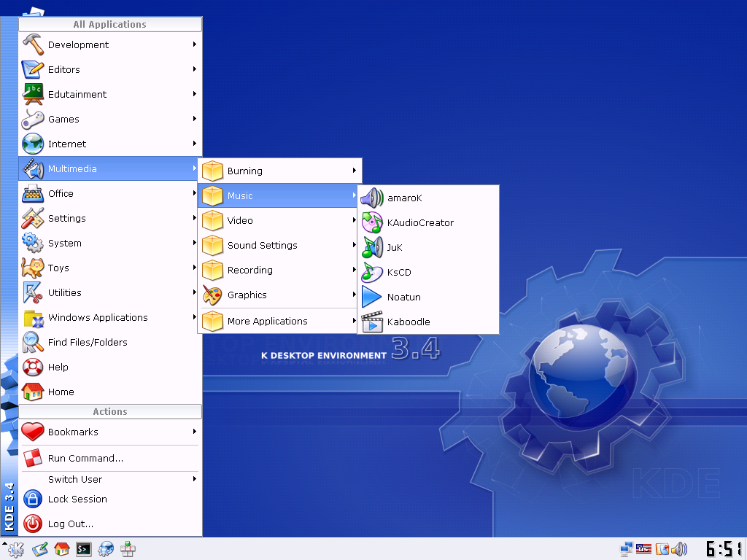
Task: Click the Settings tools icon
Action: pos(33,218)
